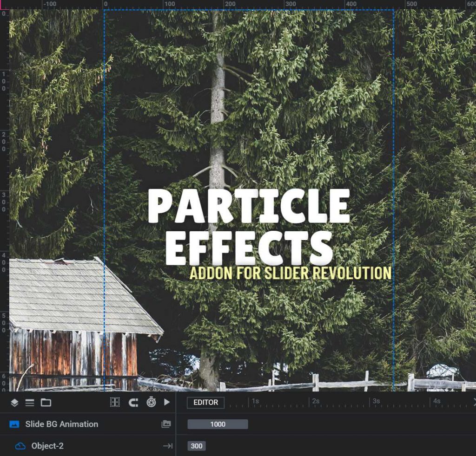
Task: Select the ADDON FOR SLIDER REVOLUTION text
Action: pos(291,273)
